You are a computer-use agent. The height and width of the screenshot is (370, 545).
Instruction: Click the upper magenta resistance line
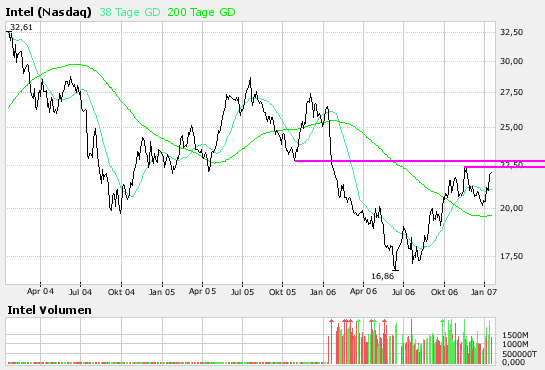tap(420, 161)
